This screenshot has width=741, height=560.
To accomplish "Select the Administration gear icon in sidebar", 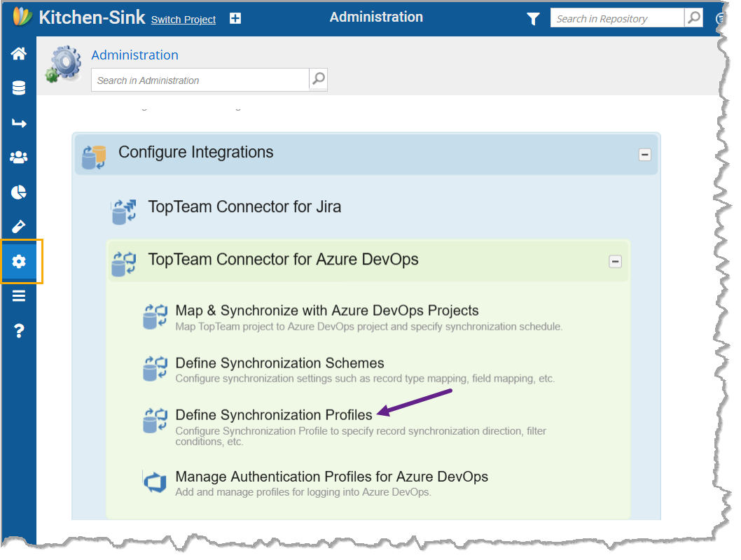I will (x=19, y=262).
